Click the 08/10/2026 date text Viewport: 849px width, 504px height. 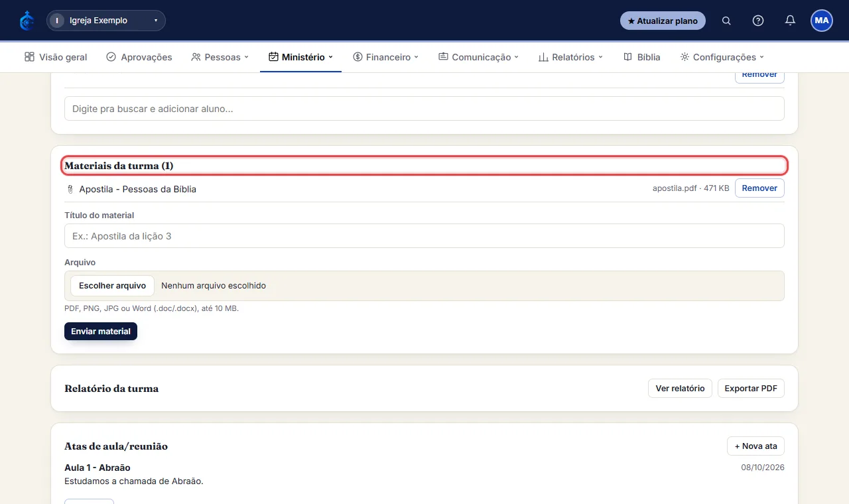pos(763,468)
